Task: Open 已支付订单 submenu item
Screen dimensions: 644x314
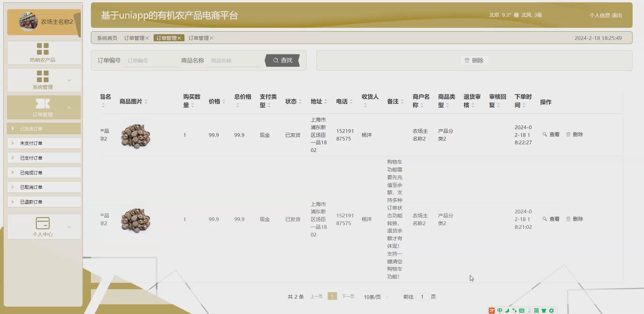Action: pyautogui.click(x=44, y=158)
